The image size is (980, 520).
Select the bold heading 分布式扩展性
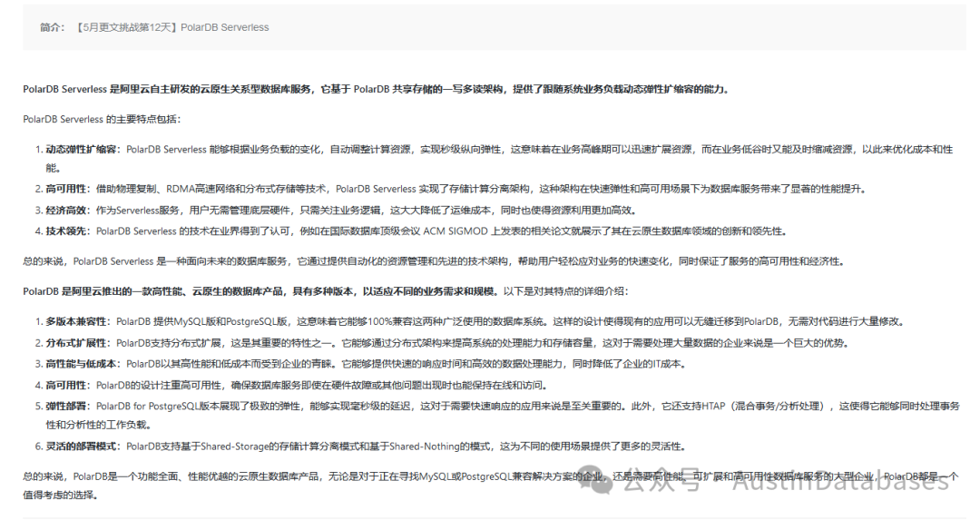pyautogui.click(x=77, y=343)
